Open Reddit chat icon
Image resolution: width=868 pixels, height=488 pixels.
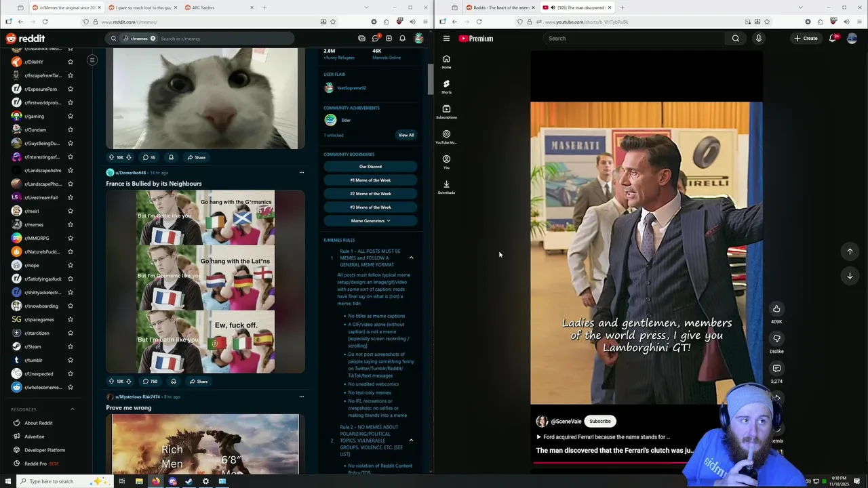375,39
